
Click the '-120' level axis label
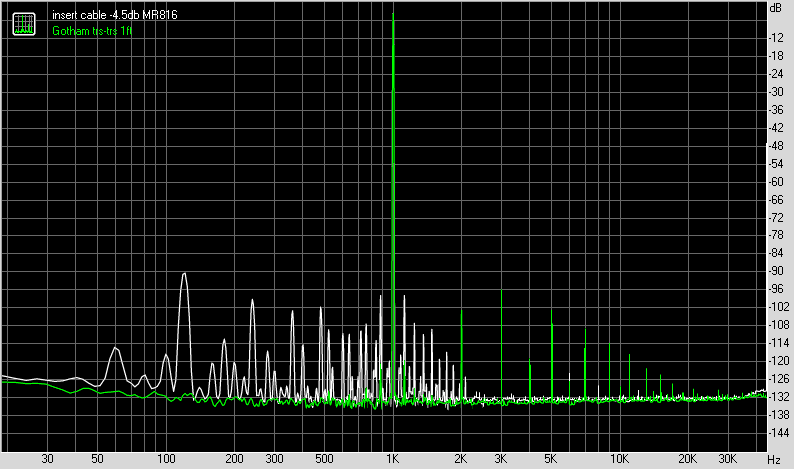(779, 361)
